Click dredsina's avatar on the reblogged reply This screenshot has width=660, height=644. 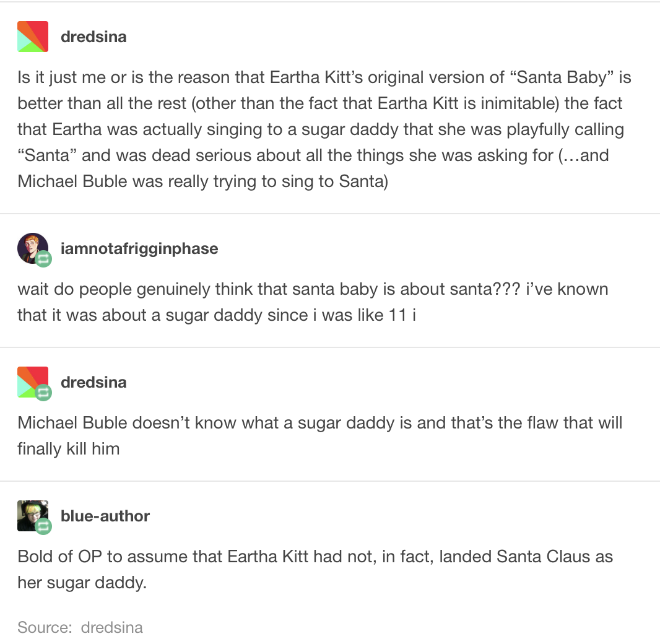(31, 380)
